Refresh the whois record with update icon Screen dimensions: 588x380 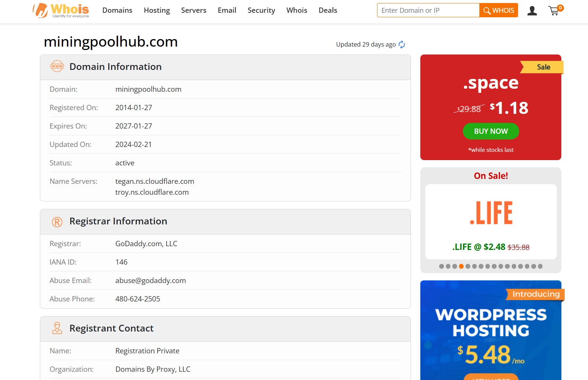point(402,44)
